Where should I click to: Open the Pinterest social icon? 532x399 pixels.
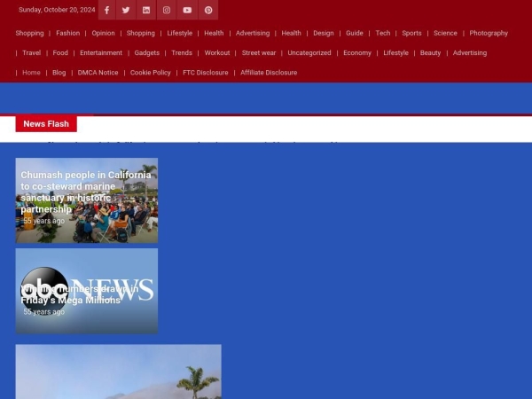[x=208, y=10]
